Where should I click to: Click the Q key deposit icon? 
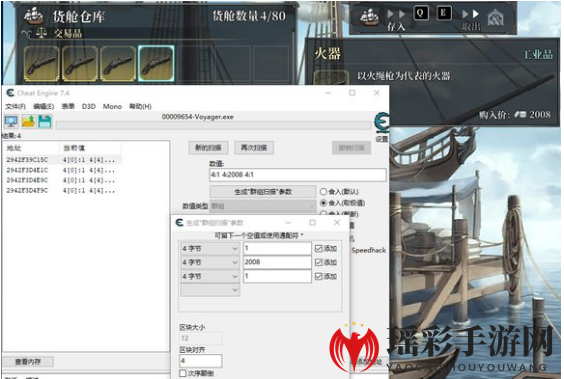(x=420, y=13)
